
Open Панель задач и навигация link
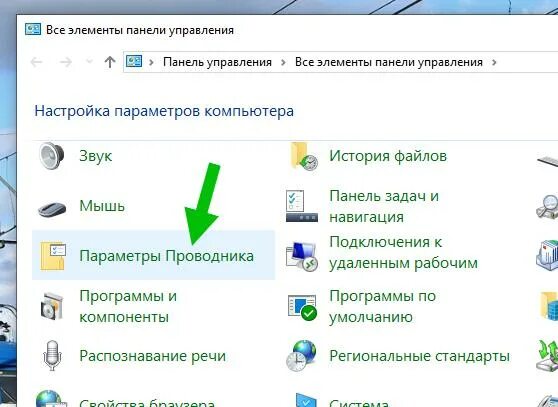(384, 206)
